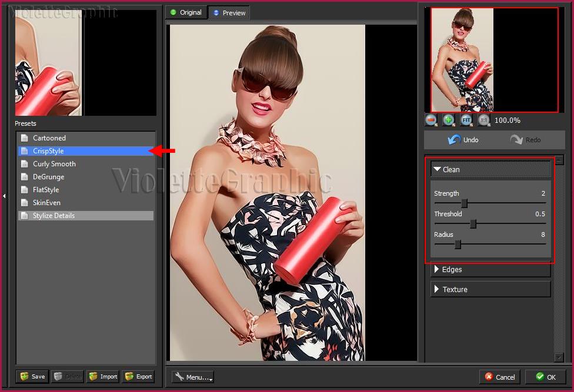
Task: Fit the image to the view
Action: (x=466, y=120)
